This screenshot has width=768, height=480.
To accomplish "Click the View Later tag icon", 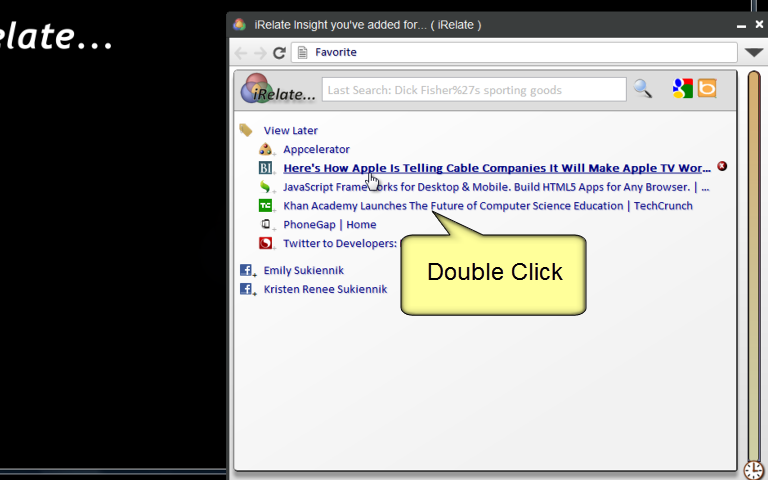I will tap(246, 130).
